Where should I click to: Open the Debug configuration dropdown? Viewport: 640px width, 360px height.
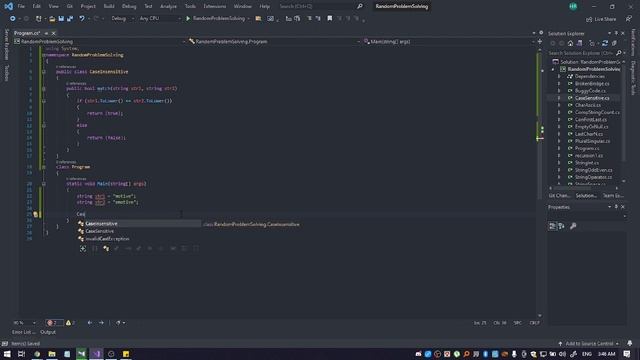coord(122,19)
